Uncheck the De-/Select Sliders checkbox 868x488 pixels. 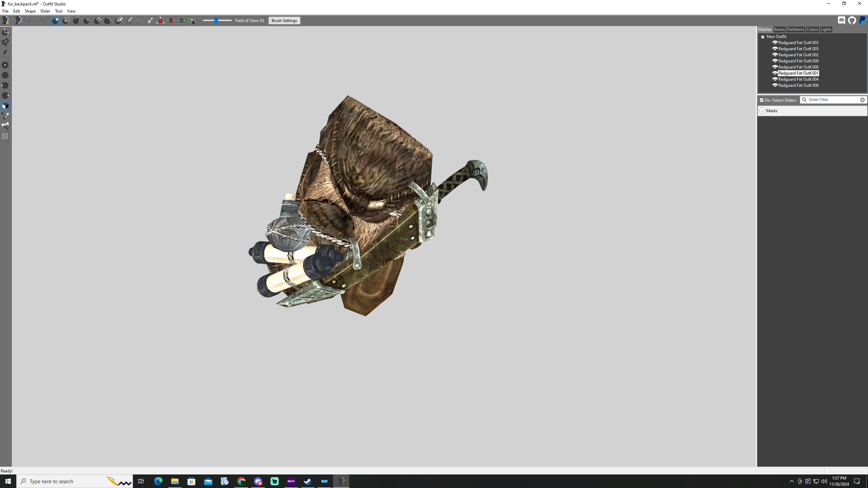762,100
